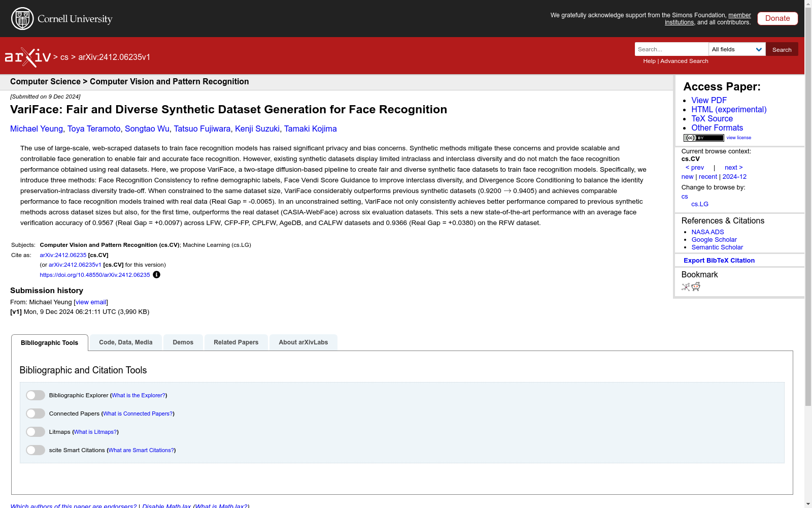Click the cs breadcrumb link

coord(64,57)
